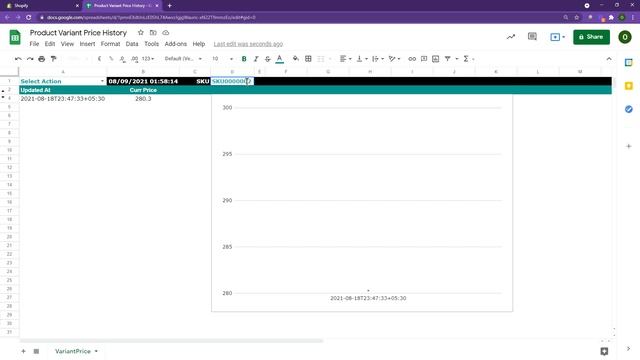Format as percent
The height and width of the screenshot is (360, 640).
coord(111,59)
